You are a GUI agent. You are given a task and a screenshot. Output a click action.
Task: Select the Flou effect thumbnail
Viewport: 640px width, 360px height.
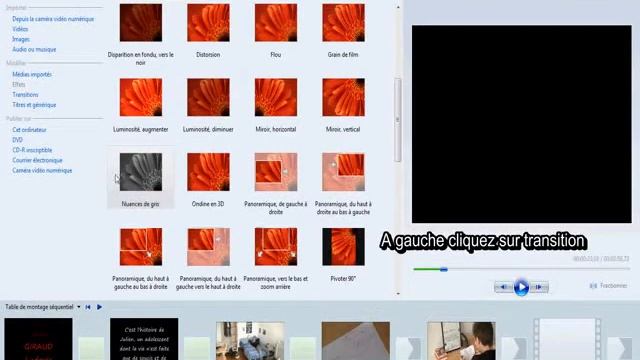pos(276,23)
